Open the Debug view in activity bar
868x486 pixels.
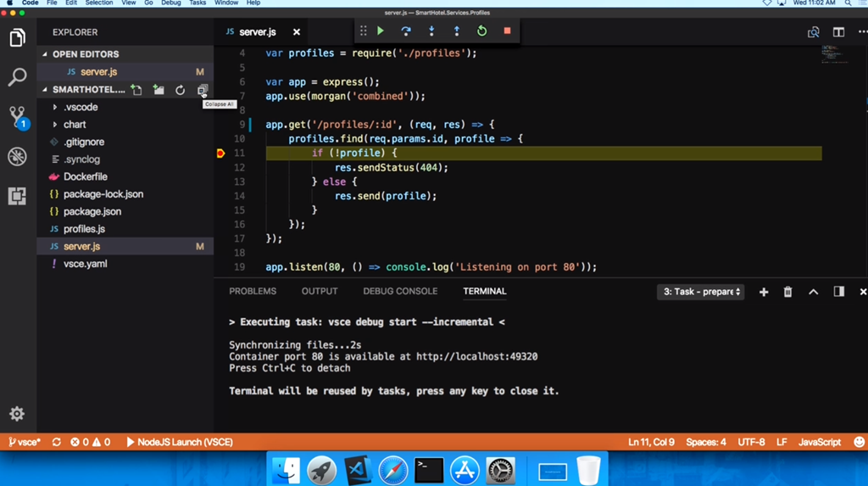coord(17,156)
